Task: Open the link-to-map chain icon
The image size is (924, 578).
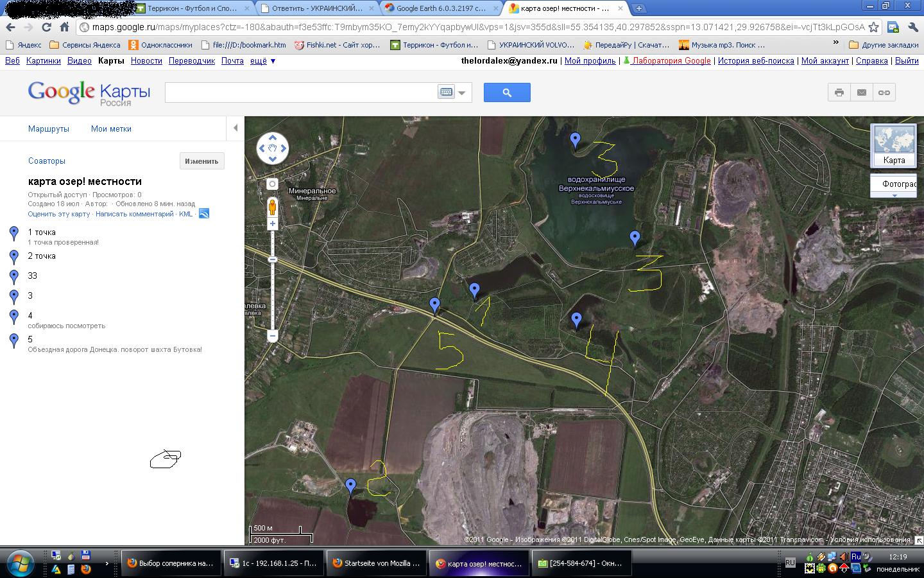Action: (884, 92)
